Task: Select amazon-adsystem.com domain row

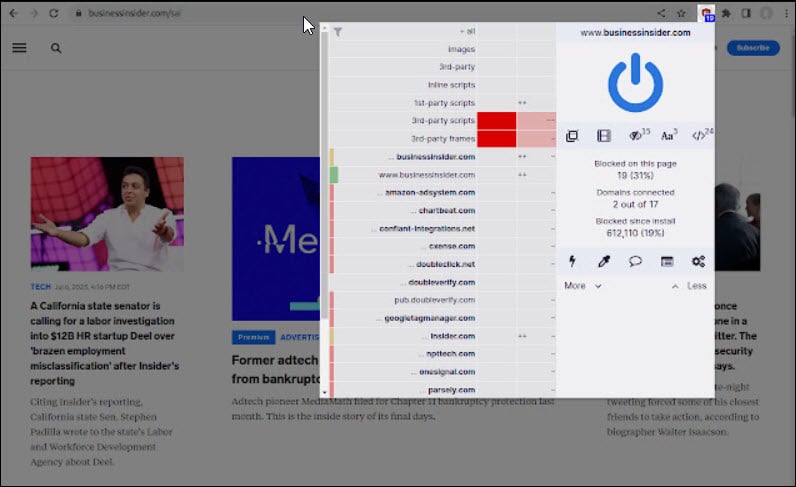Action: click(x=442, y=192)
